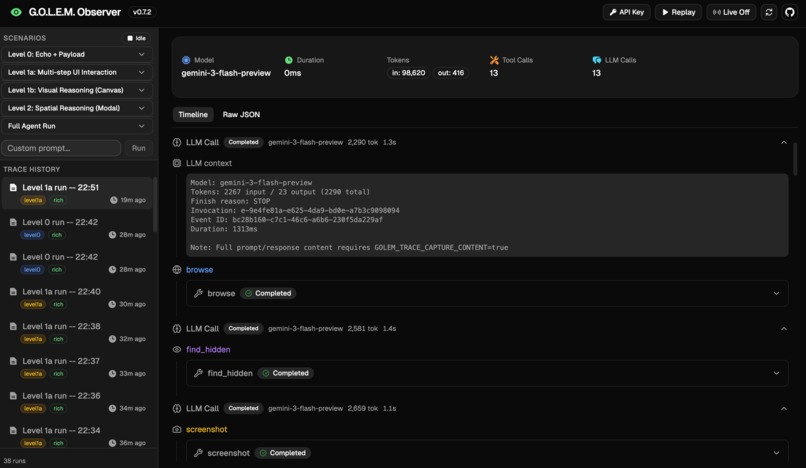Click the eye icon beside find_hidden

click(x=177, y=349)
